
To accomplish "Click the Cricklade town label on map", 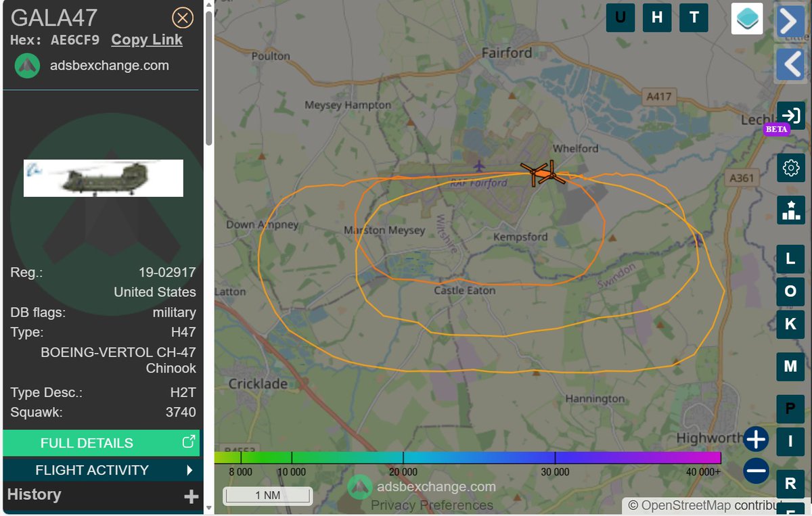I will pos(258,383).
